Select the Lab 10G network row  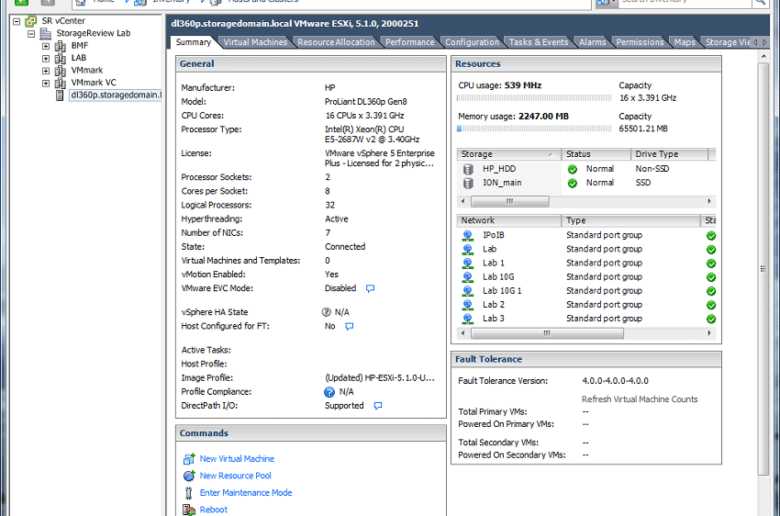pyautogui.click(x=586, y=277)
